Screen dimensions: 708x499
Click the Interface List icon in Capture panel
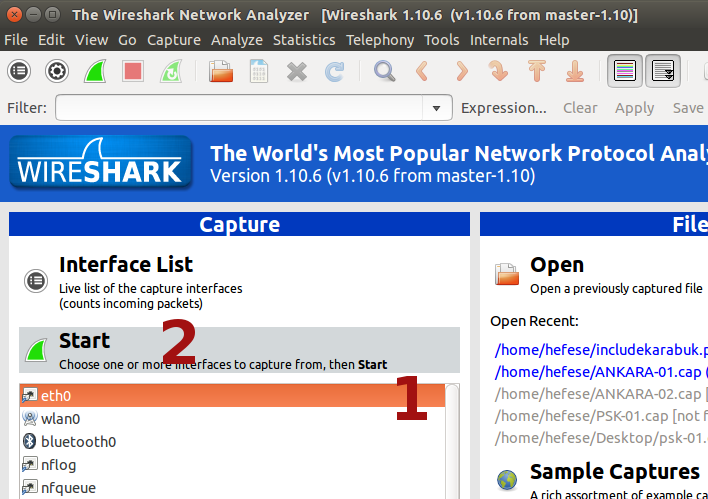point(36,281)
